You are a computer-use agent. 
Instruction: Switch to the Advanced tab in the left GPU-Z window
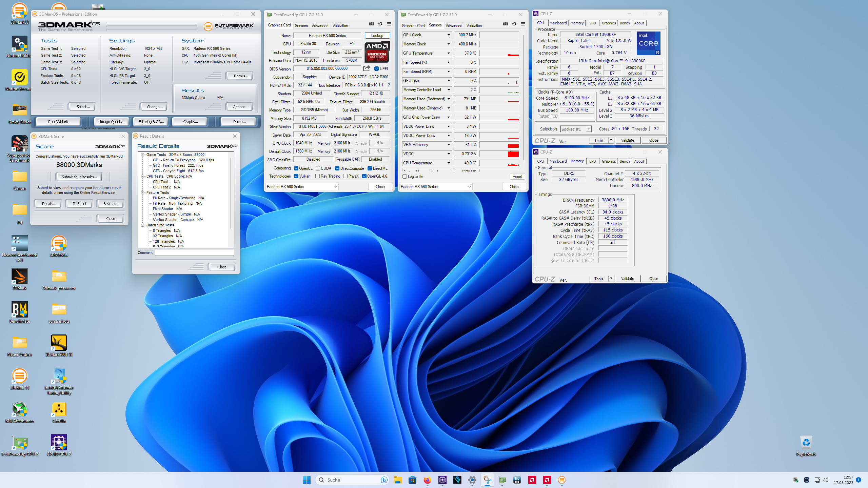point(320,26)
